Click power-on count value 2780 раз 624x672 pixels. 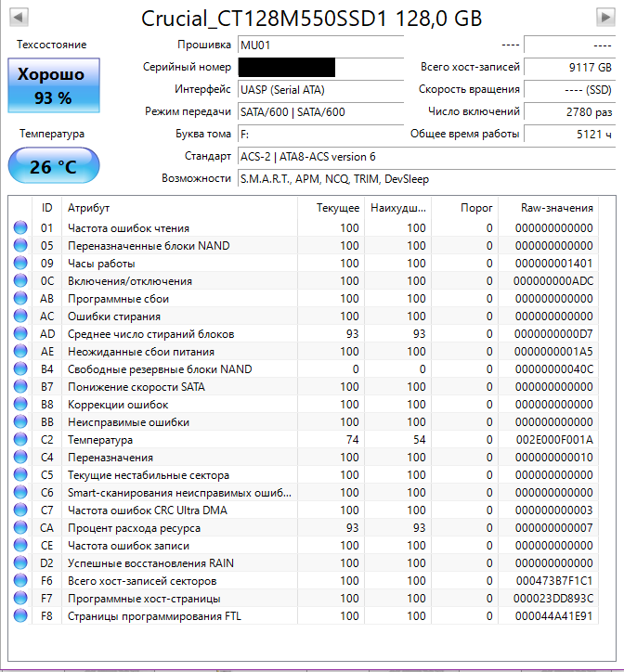click(569, 112)
